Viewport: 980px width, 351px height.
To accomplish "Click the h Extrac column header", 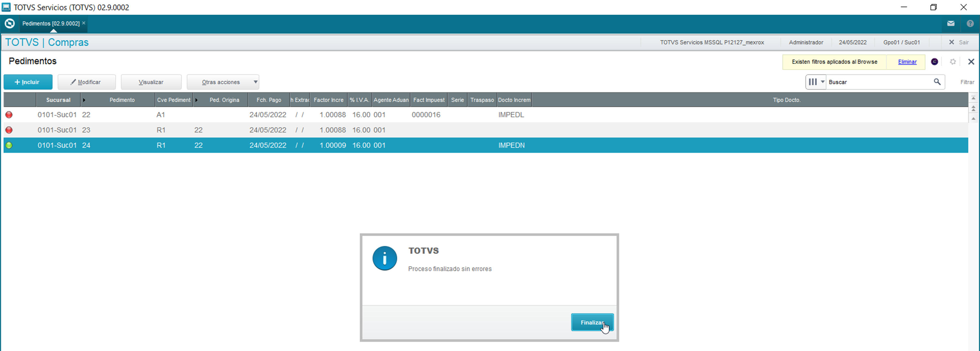I will (300, 100).
